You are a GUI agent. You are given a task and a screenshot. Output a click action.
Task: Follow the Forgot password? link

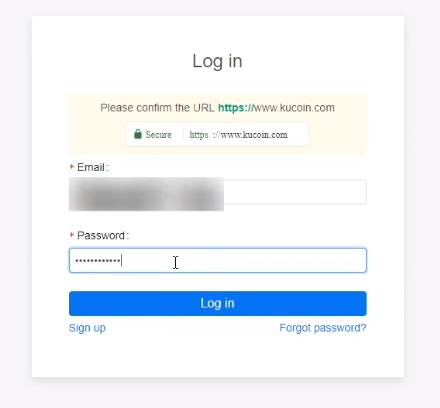[323, 328]
